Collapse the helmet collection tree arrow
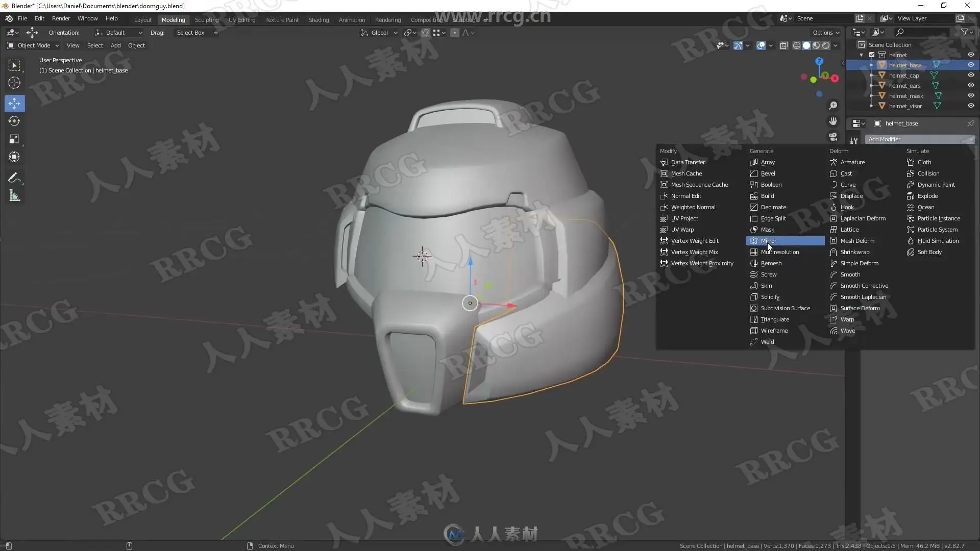980x551 pixels. [862, 55]
